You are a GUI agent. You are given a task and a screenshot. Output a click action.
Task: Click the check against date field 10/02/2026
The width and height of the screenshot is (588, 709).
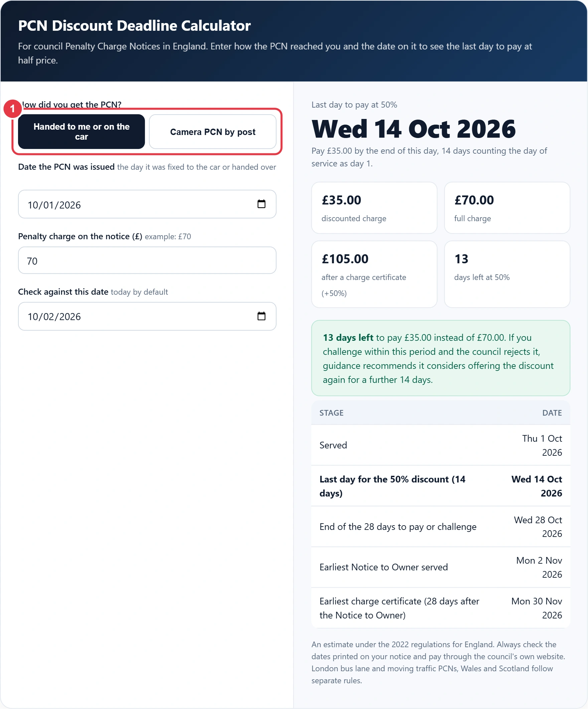pos(147,316)
